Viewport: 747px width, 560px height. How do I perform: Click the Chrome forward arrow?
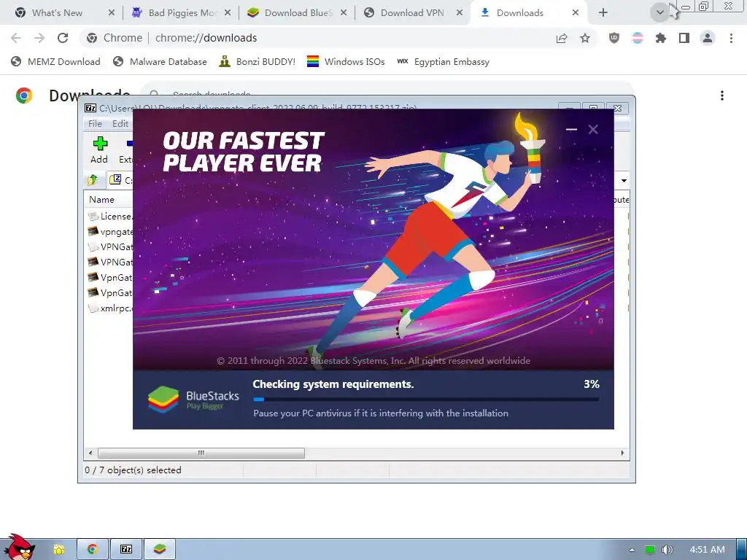click(x=39, y=38)
